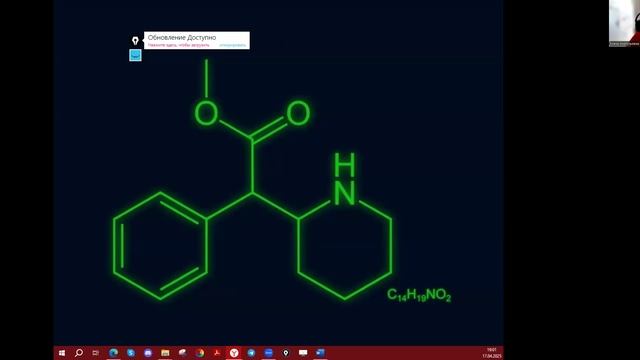Click the C14H19NO2 formula text
The width and height of the screenshot is (640, 360).
(419, 295)
